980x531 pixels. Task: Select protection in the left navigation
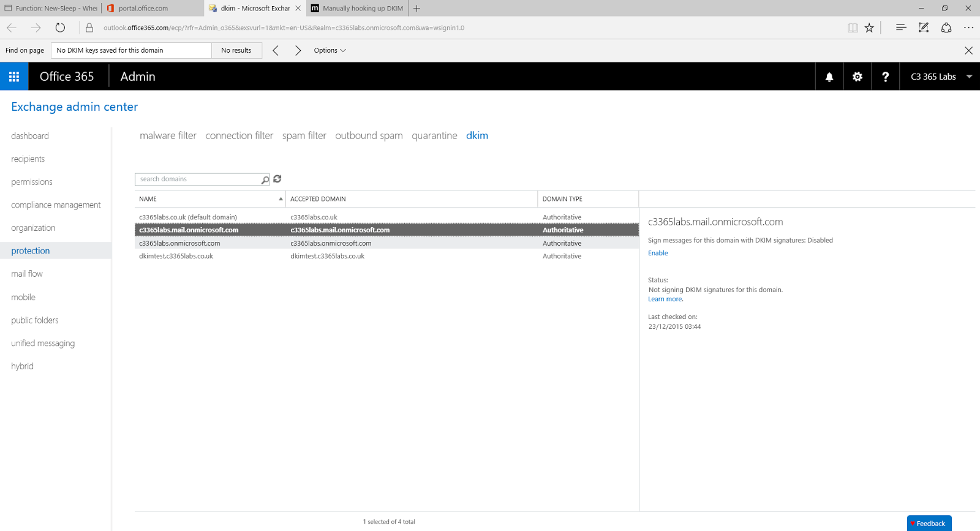coord(56,250)
